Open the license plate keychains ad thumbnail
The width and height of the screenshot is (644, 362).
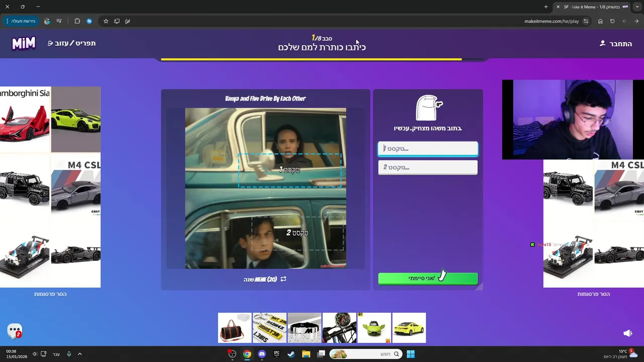coord(269,328)
